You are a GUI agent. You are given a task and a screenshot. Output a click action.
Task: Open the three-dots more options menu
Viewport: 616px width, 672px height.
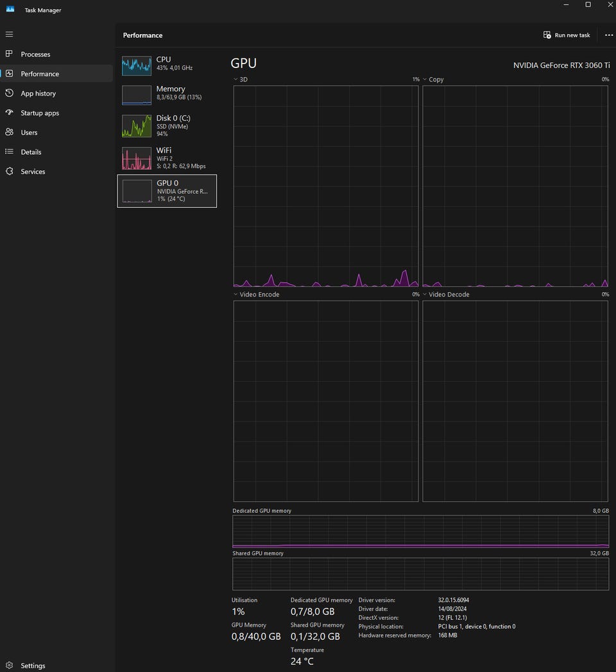click(608, 35)
